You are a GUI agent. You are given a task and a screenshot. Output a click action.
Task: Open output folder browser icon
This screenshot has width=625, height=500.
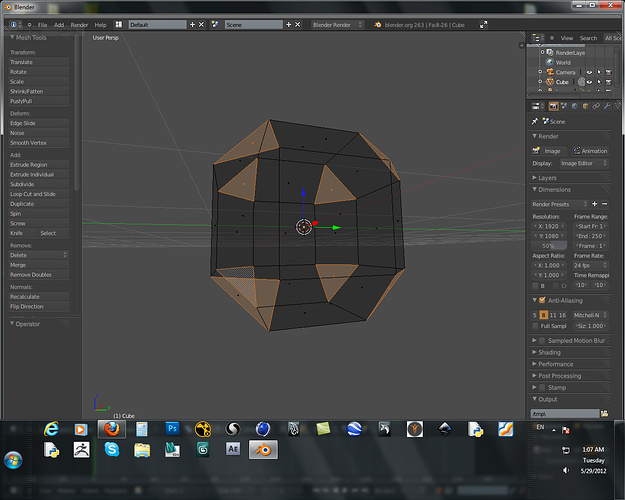(604, 413)
